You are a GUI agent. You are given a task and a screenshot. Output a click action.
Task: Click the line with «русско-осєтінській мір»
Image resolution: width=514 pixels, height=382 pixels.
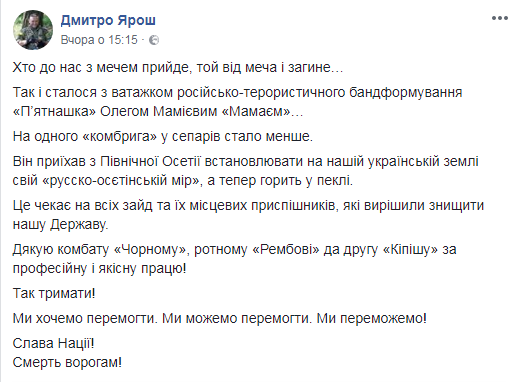pos(182,180)
